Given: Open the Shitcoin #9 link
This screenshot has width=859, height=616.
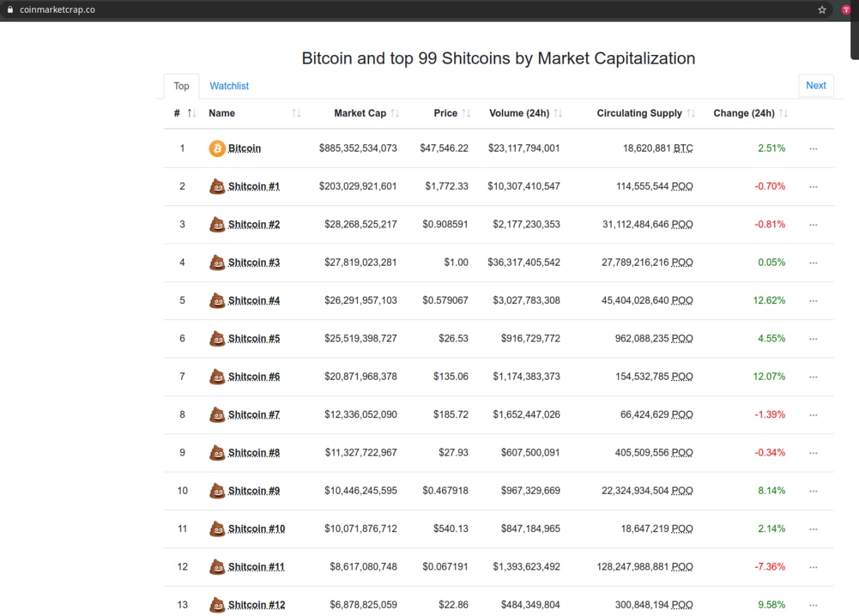Looking at the screenshot, I should [x=254, y=491].
